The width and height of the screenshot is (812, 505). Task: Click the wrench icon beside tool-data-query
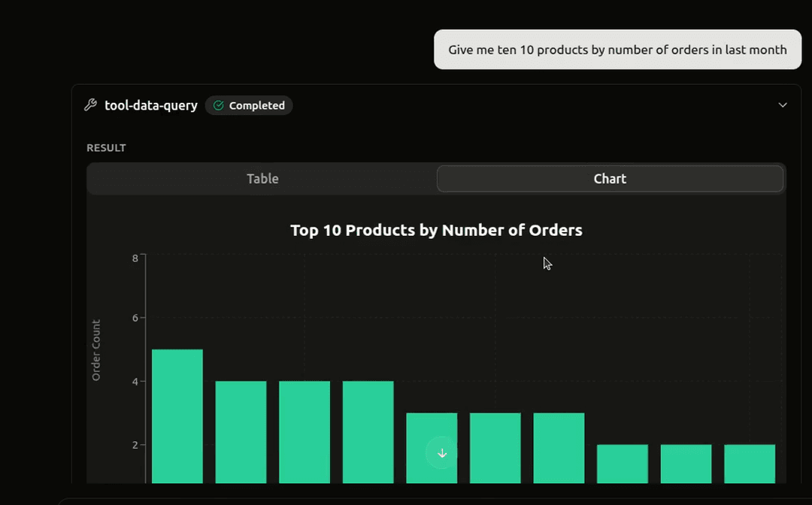[90, 105]
